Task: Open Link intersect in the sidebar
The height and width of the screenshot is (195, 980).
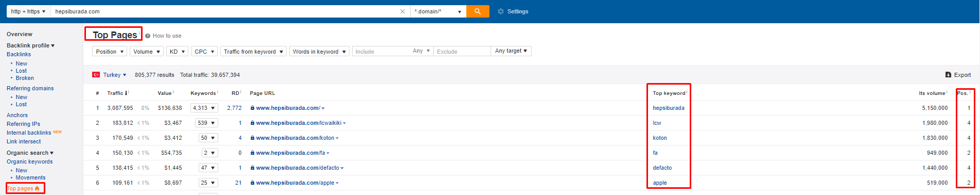Action: (24, 141)
